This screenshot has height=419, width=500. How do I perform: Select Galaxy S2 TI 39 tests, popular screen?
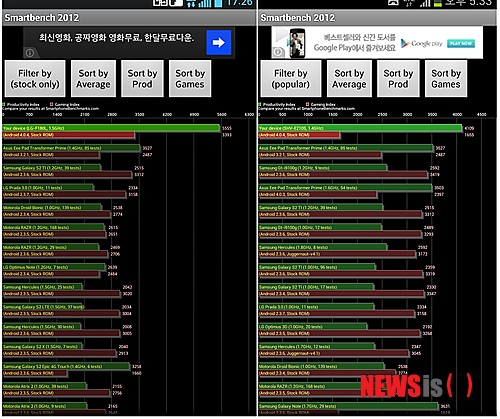321,207
